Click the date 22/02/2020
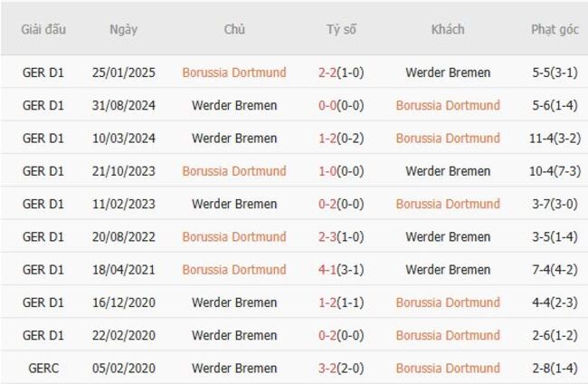Screen dimensions: 588x384 click(x=123, y=335)
